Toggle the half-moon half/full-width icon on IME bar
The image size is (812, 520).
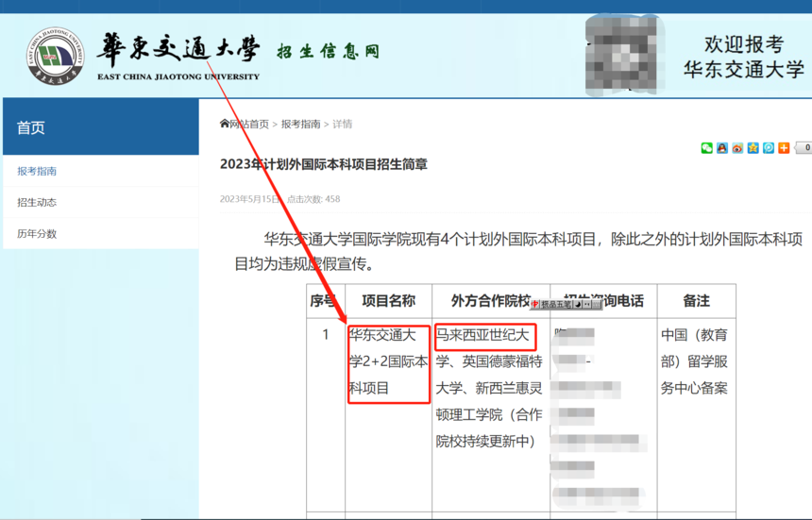click(x=578, y=304)
